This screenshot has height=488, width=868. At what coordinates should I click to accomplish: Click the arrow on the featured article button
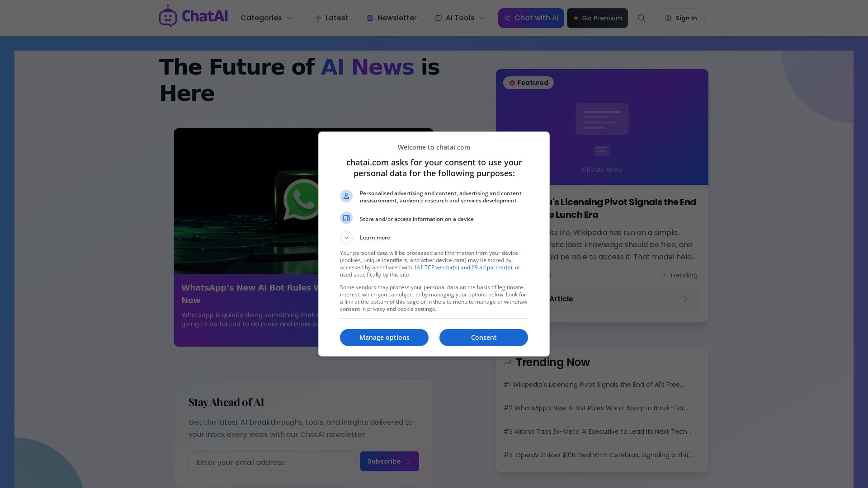click(x=685, y=299)
